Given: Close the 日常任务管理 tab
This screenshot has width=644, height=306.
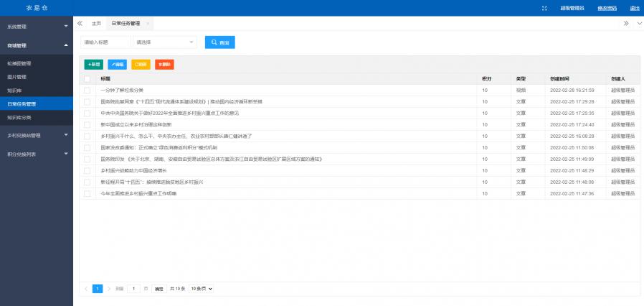Looking at the screenshot, I should point(148,24).
